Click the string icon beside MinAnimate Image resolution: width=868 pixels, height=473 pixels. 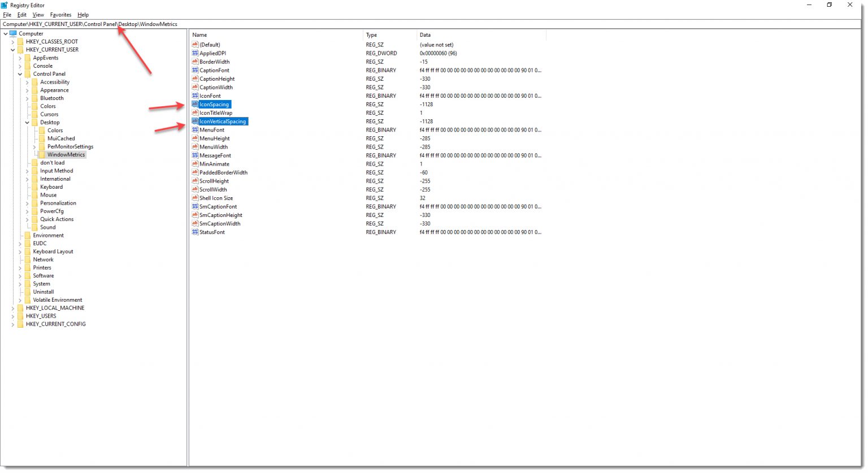tap(194, 164)
